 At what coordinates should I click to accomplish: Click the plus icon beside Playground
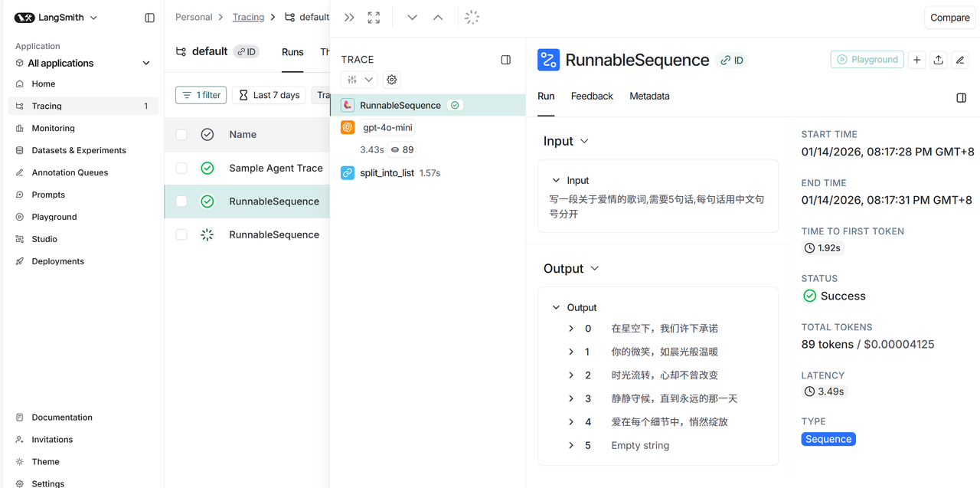click(x=917, y=60)
